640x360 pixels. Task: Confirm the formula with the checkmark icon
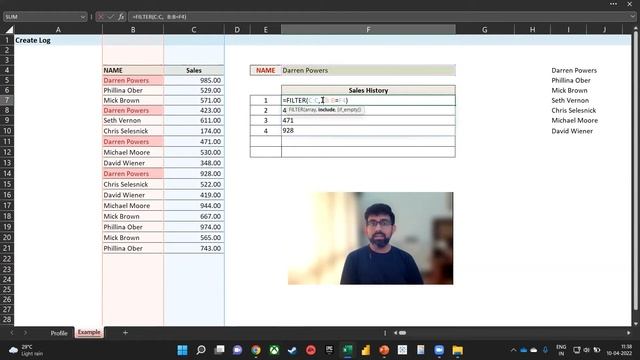point(111,17)
